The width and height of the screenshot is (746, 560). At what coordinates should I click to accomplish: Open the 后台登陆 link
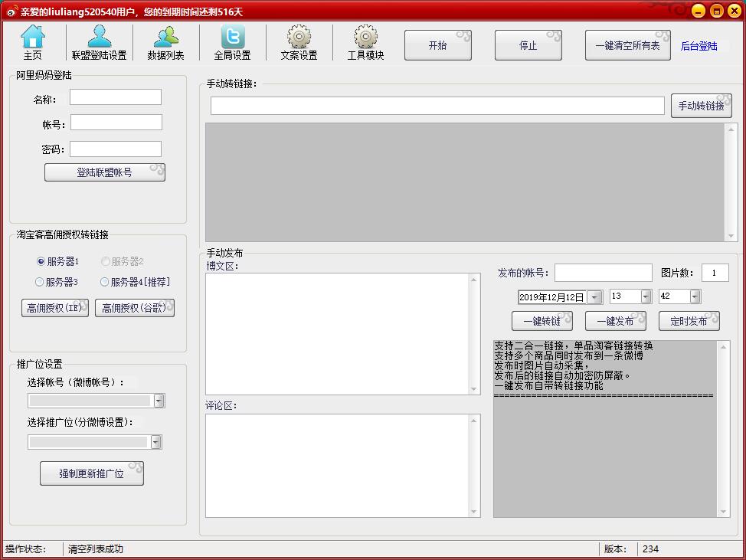point(699,46)
